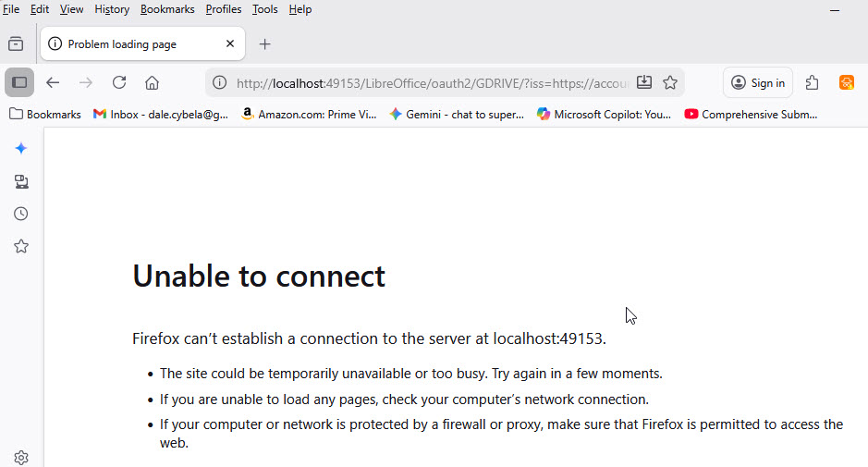This screenshot has width=868, height=467.
Task: Click the address bar URL field
Action: pos(432,82)
